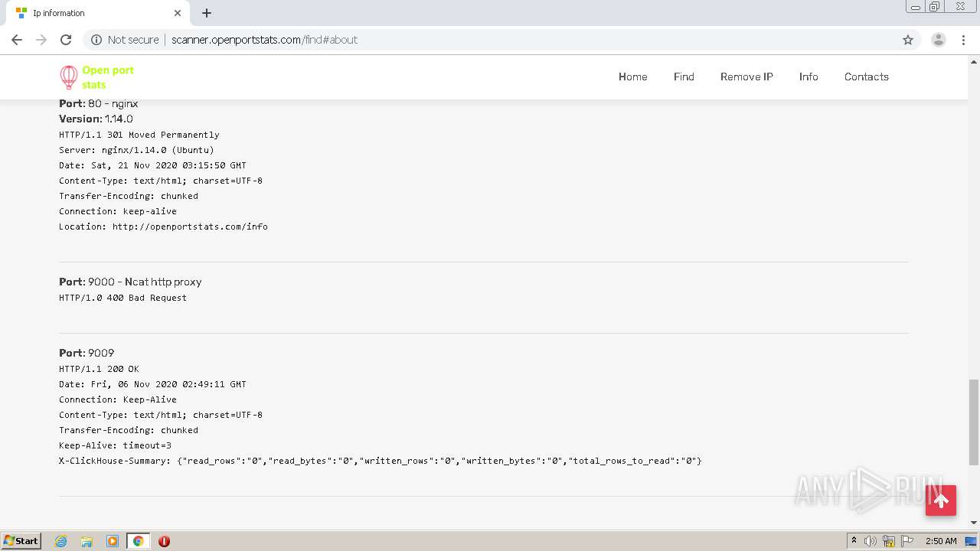
Task: Click the browser back arrow
Action: [17, 40]
